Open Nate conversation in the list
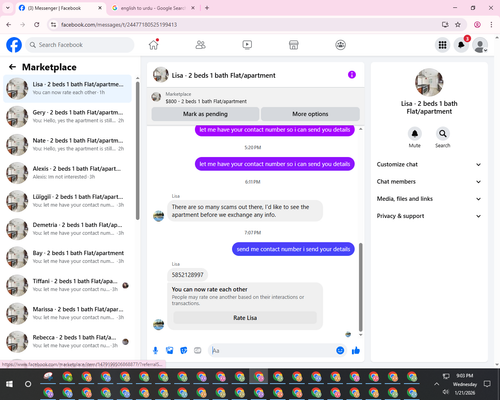The width and height of the screenshot is (500, 400). coord(68,145)
